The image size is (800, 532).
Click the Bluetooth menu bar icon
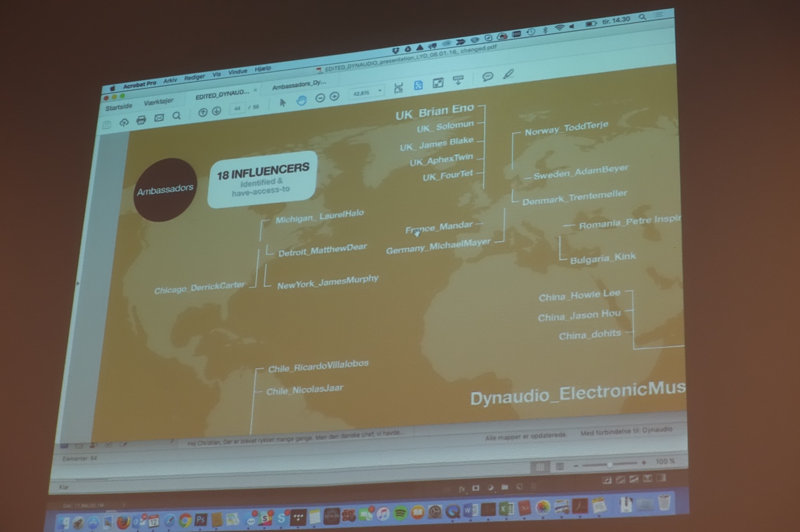coord(545,30)
